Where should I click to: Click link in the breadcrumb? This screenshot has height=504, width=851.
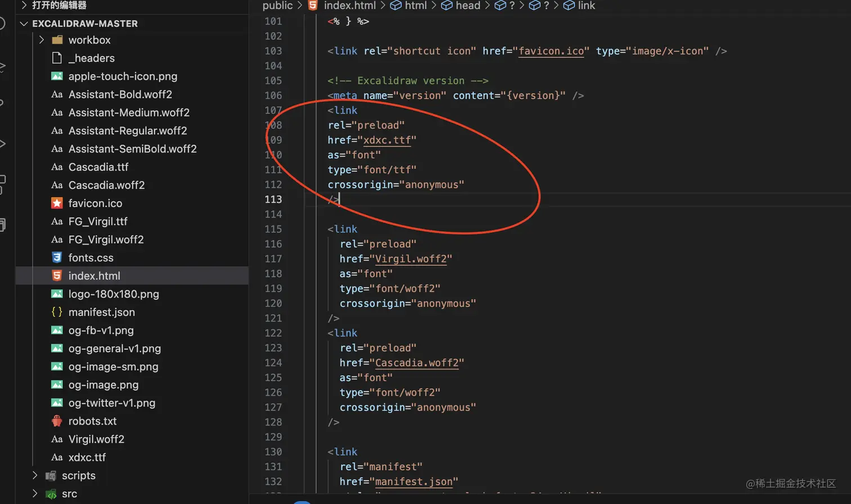click(x=586, y=5)
